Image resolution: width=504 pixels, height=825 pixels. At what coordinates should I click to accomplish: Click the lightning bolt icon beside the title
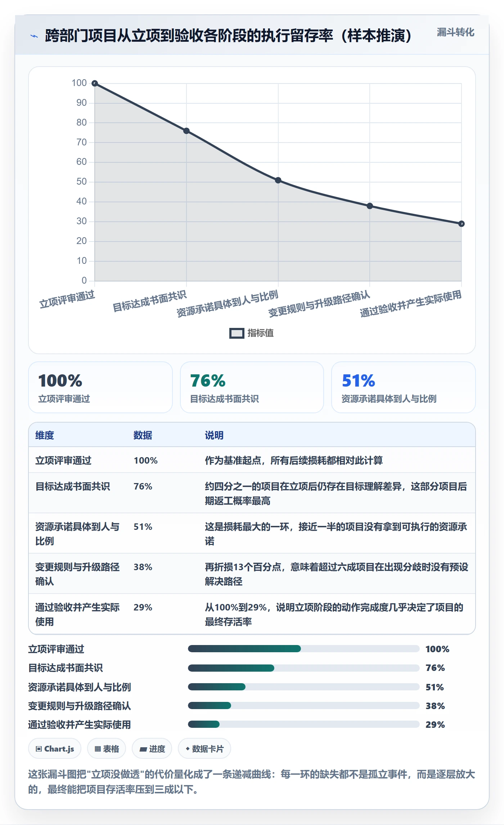coord(34,36)
